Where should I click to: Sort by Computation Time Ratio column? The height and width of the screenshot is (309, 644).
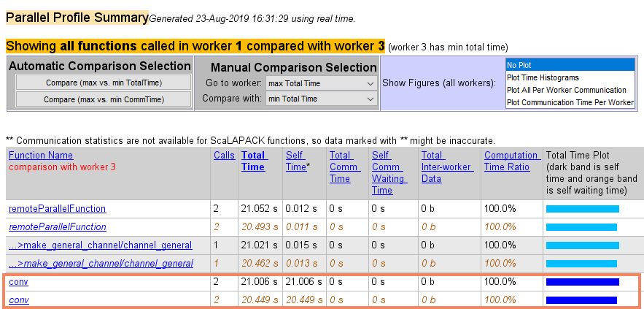click(x=511, y=161)
